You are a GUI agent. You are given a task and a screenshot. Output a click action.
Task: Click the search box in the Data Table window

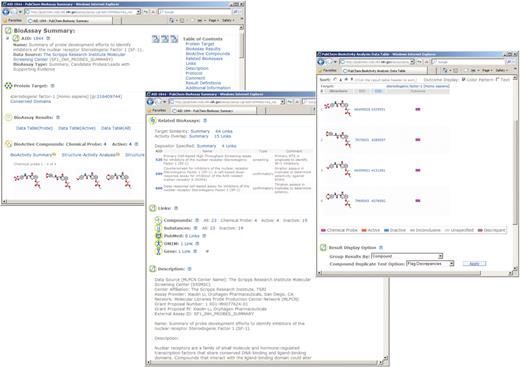[x=469, y=62]
